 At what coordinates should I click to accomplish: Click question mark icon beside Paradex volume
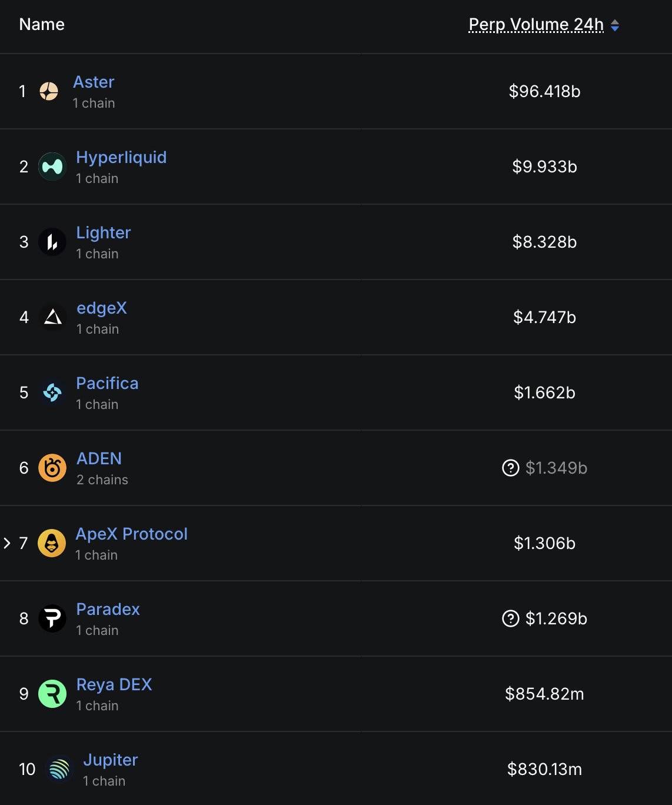click(511, 618)
